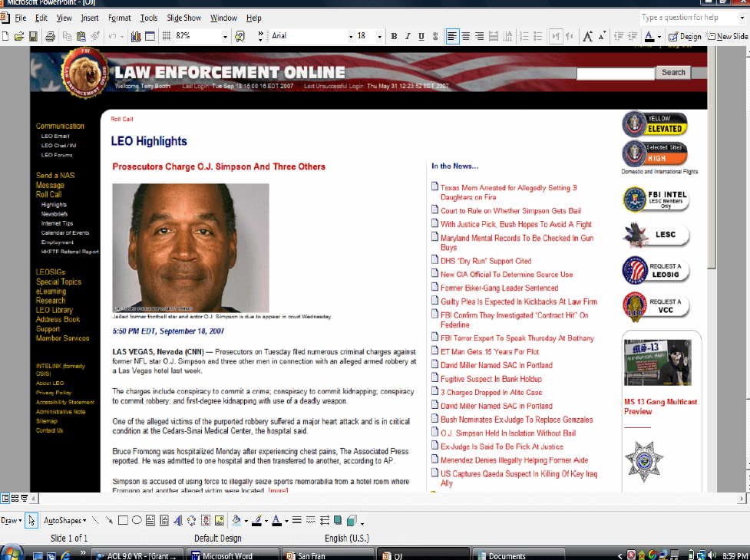Open the File menu
The width and height of the screenshot is (750, 560).
[x=21, y=18]
